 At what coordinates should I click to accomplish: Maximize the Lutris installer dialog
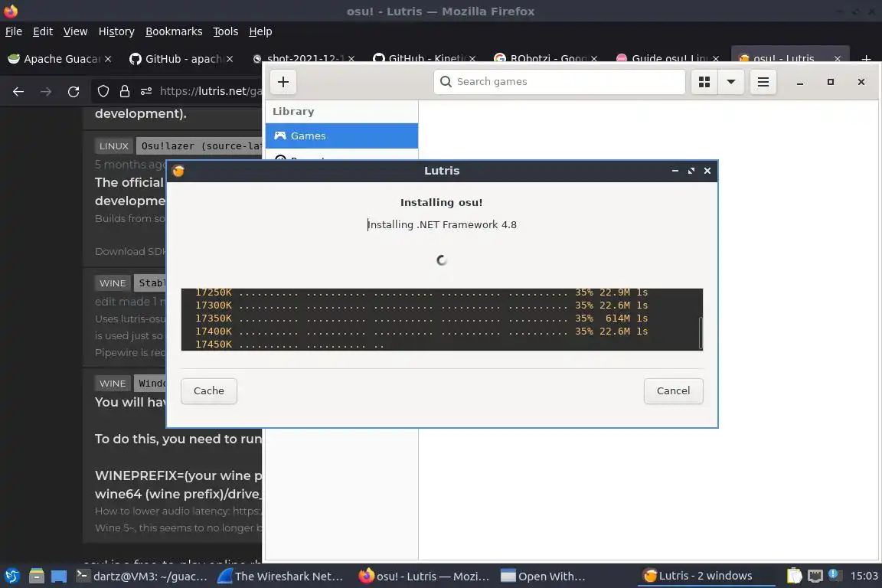point(691,171)
